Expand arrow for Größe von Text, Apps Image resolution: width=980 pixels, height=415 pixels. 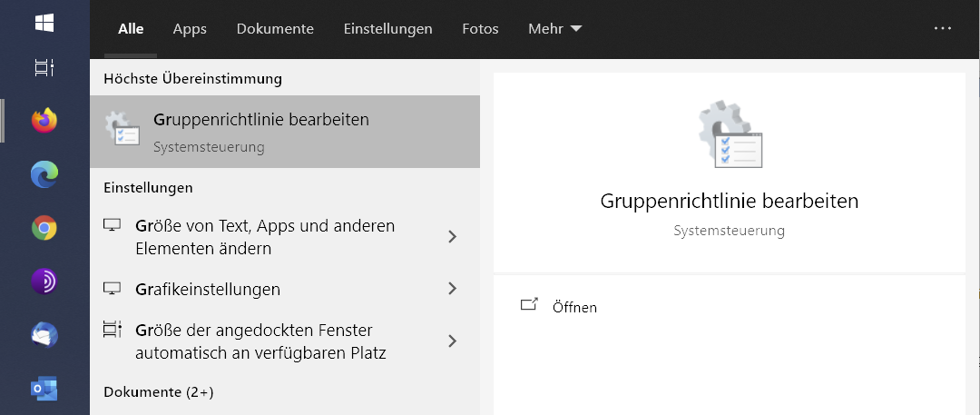[x=453, y=237]
